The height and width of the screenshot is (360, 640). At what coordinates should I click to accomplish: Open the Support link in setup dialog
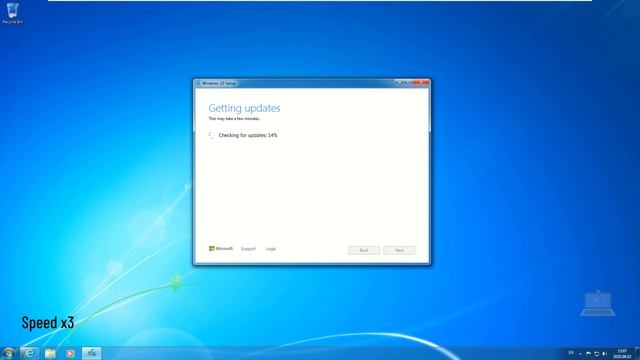coord(248,249)
